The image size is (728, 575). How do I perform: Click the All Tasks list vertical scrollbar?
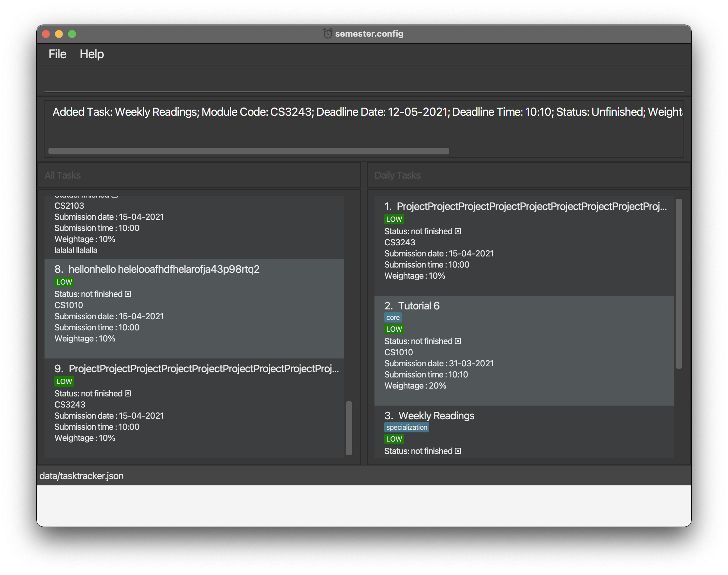(x=349, y=427)
